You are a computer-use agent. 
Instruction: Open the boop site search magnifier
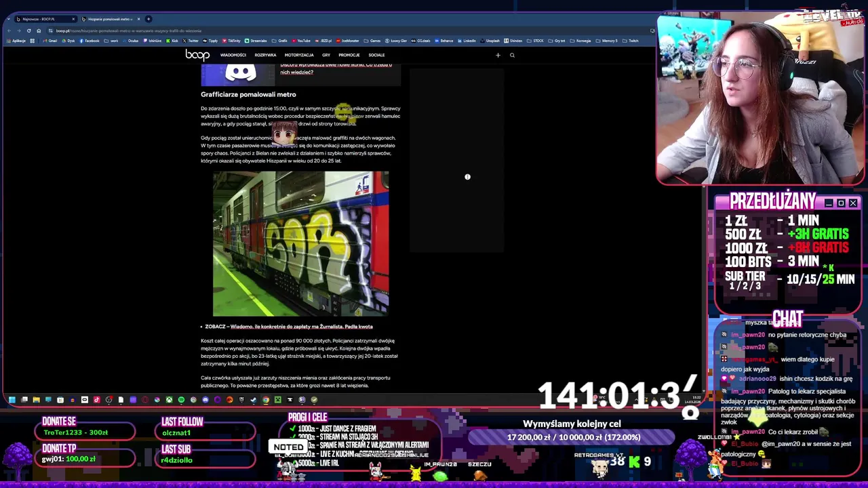[512, 55]
